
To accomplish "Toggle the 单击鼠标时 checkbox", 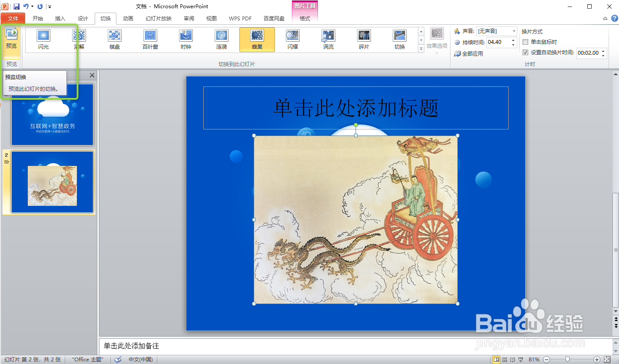I will [525, 42].
